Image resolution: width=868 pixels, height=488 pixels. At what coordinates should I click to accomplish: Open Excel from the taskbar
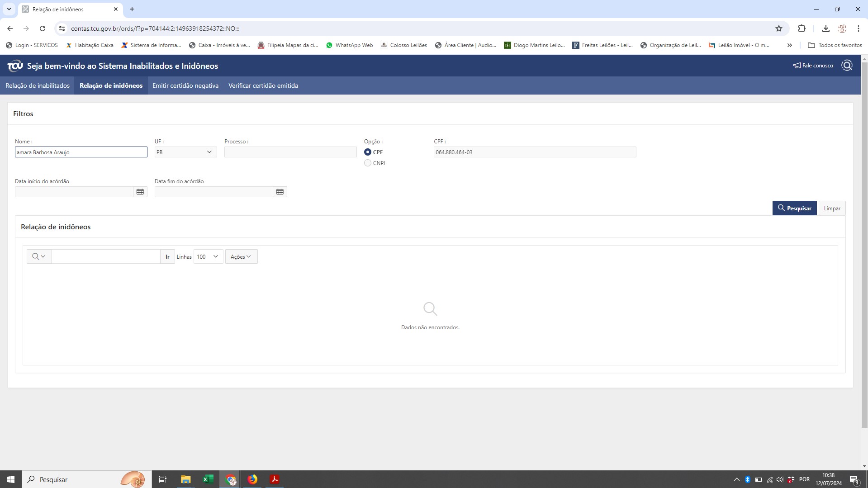pyautogui.click(x=208, y=479)
